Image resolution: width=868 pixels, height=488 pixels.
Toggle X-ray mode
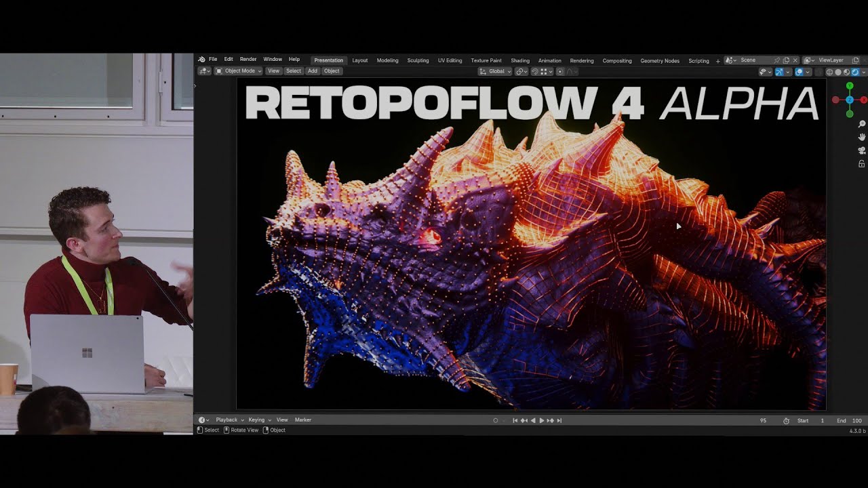pyautogui.click(x=818, y=72)
